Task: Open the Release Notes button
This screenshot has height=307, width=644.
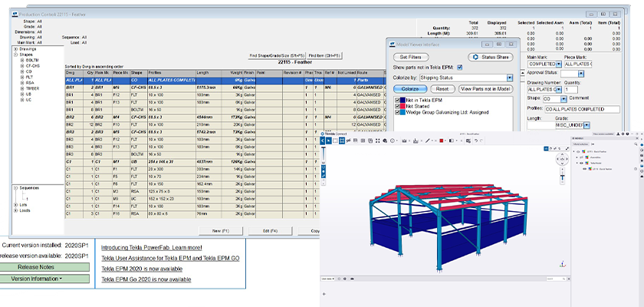Action: (x=44, y=267)
